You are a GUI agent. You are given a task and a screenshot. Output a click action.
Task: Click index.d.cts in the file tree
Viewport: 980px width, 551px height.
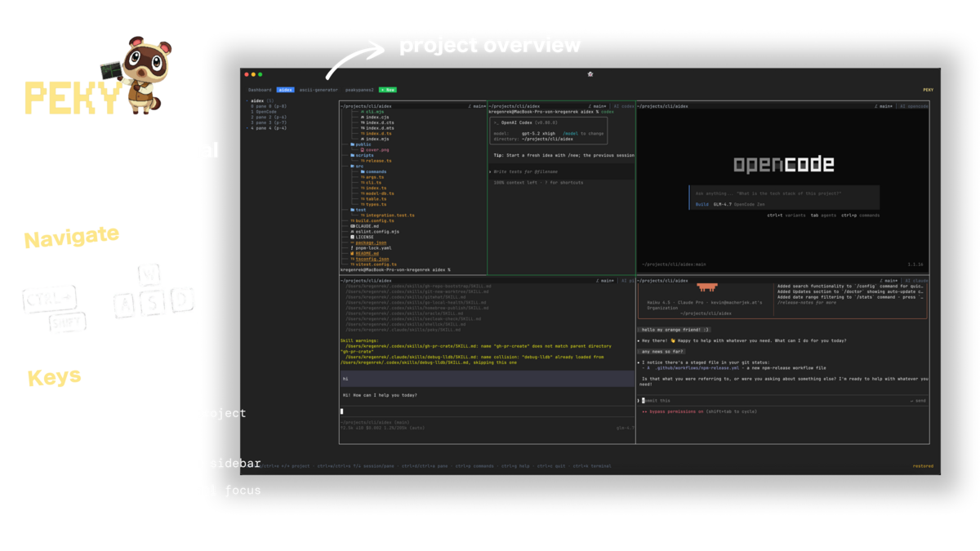[x=378, y=122]
